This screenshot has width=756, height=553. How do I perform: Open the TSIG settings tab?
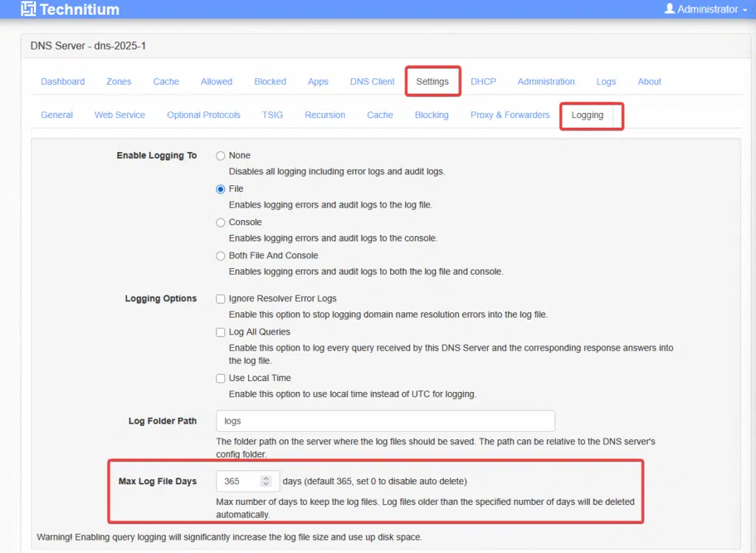click(x=272, y=115)
